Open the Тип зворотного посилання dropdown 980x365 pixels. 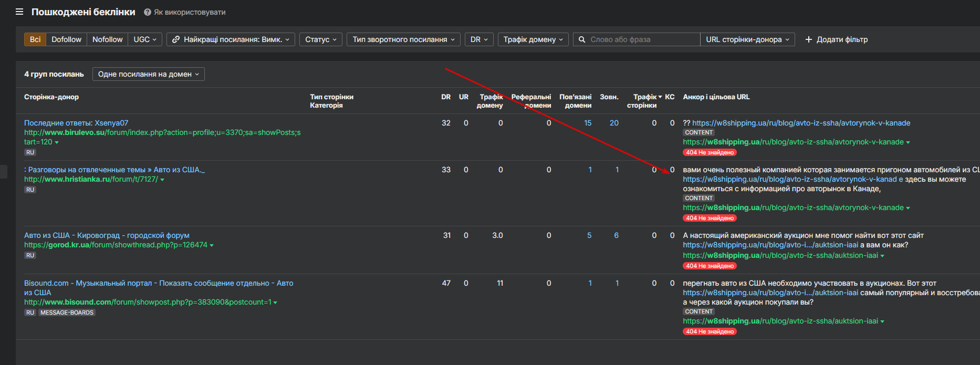pos(403,39)
